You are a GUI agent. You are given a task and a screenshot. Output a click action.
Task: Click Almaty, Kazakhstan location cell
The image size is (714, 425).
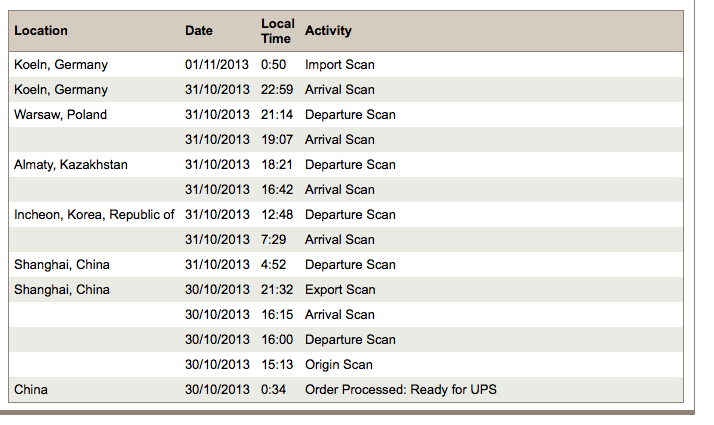click(x=71, y=165)
